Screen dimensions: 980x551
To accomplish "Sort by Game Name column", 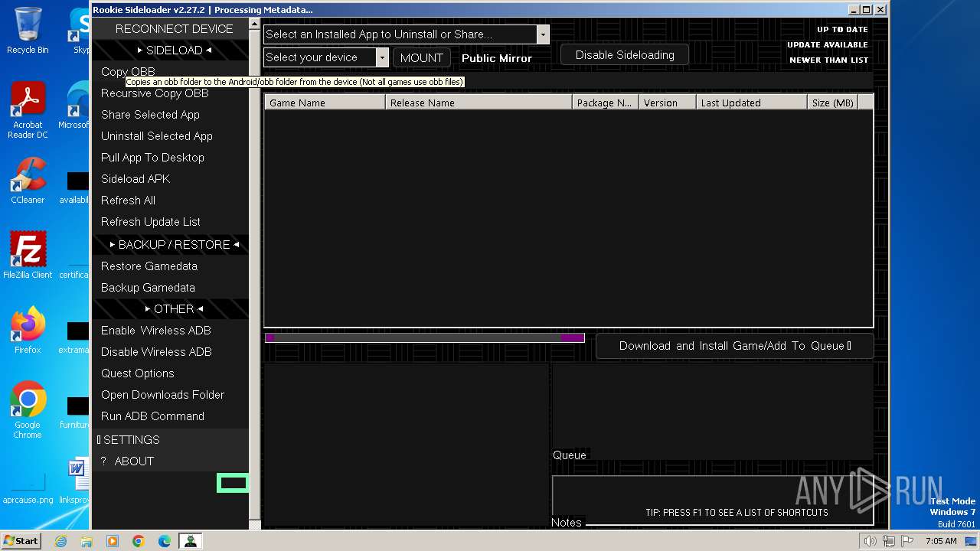I will pyautogui.click(x=325, y=103).
